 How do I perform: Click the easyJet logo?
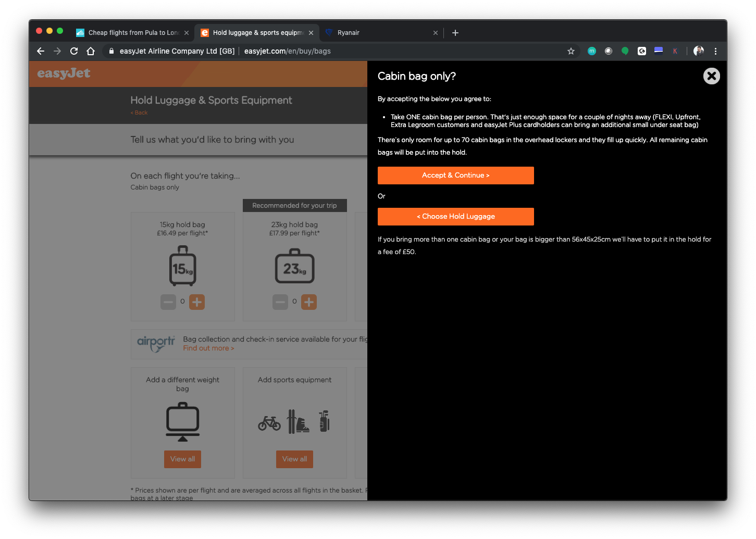pos(64,73)
